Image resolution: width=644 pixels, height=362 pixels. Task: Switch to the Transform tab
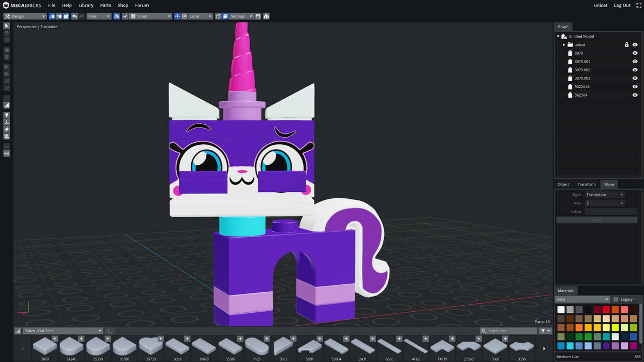pyautogui.click(x=587, y=184)
